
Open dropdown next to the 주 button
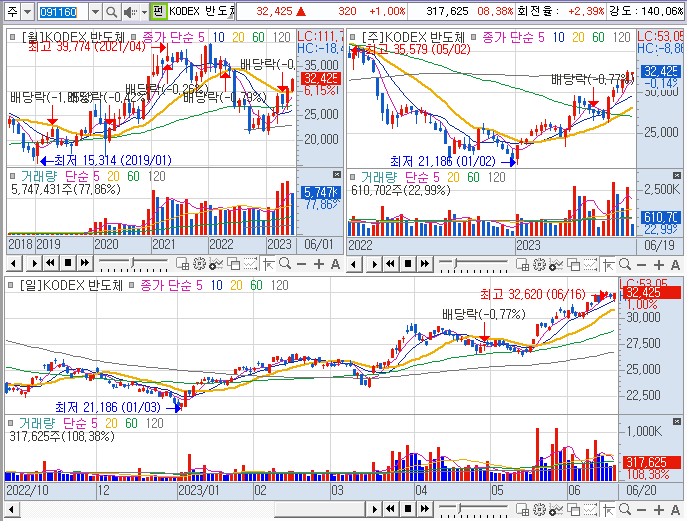(28, 12)
